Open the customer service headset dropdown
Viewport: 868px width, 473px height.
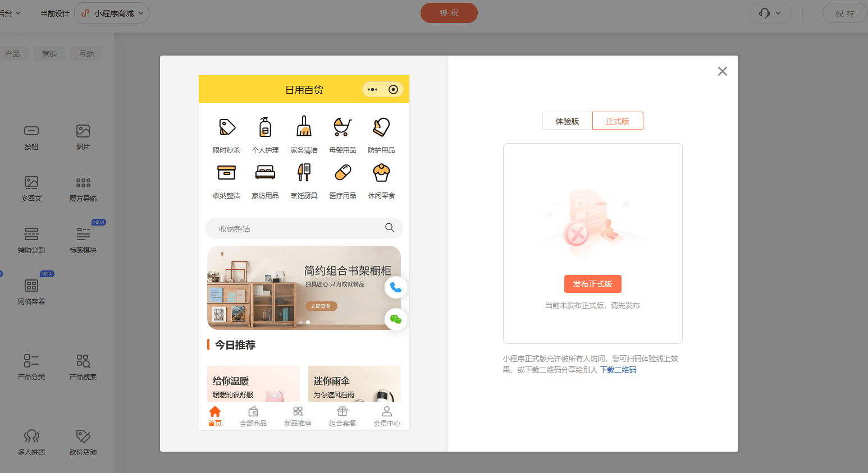pos(770,13)
